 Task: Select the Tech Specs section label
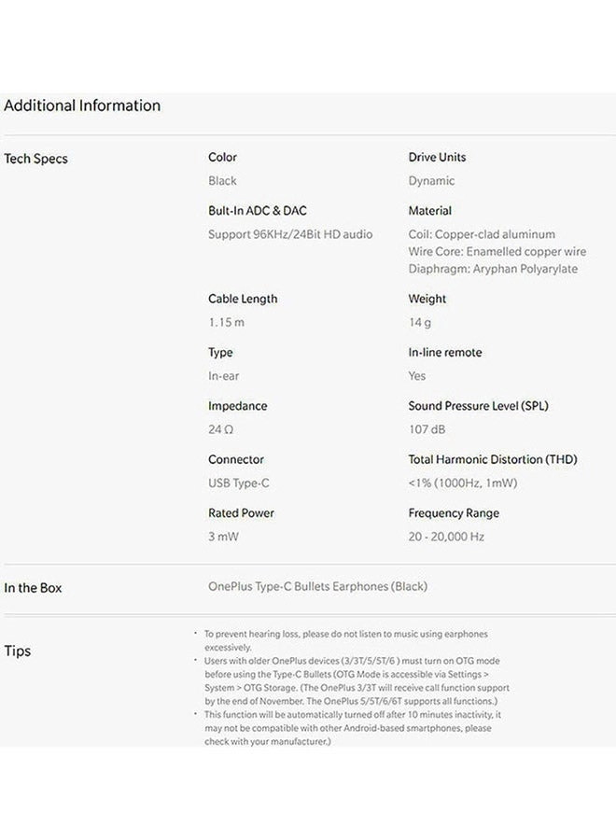pyautogui.click(x=35, y=159)
